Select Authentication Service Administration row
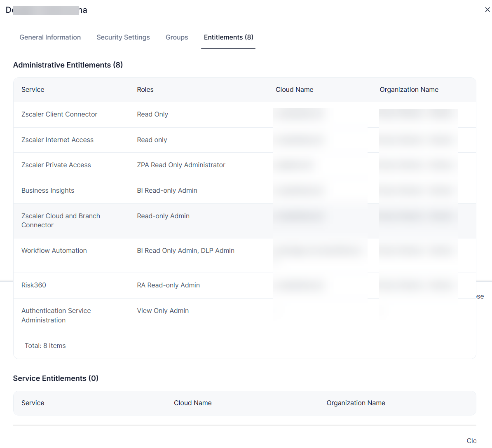Viewport: 492px width, 448px height. [245, 315]
